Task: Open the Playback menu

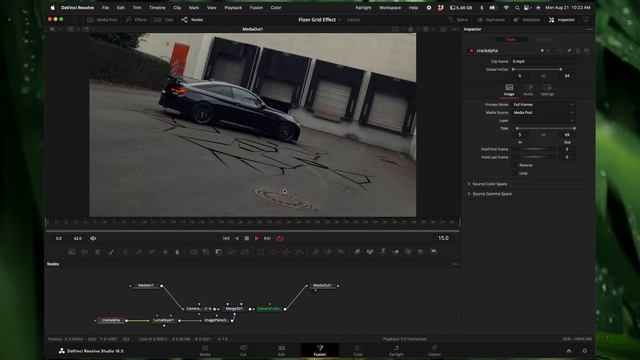Action: click(233, 8)
